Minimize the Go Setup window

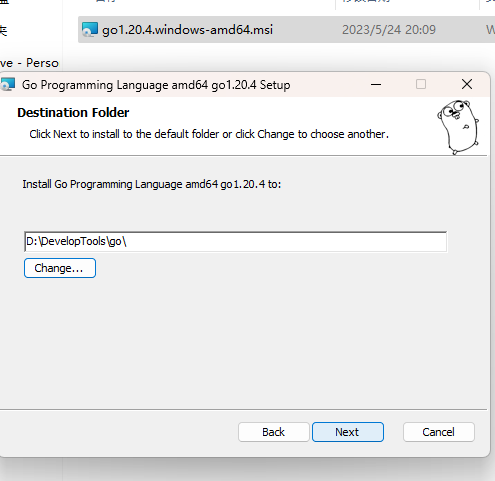[x=376, y=84]
